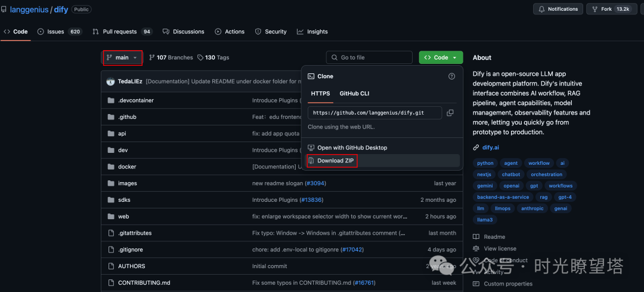Open the Code tab
This screenshot has height=292, width=644.
tap(16, 32)
